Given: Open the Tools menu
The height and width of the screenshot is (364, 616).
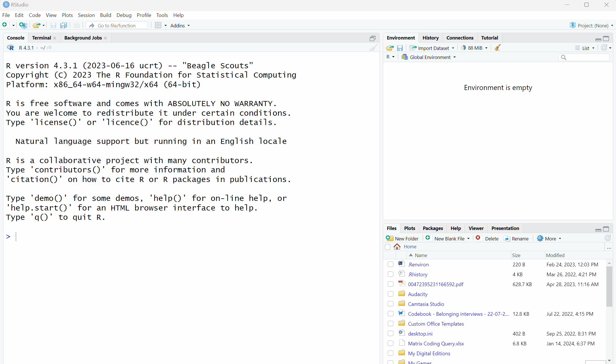Looking at the screenshot, I should click(x=163, y=15).
